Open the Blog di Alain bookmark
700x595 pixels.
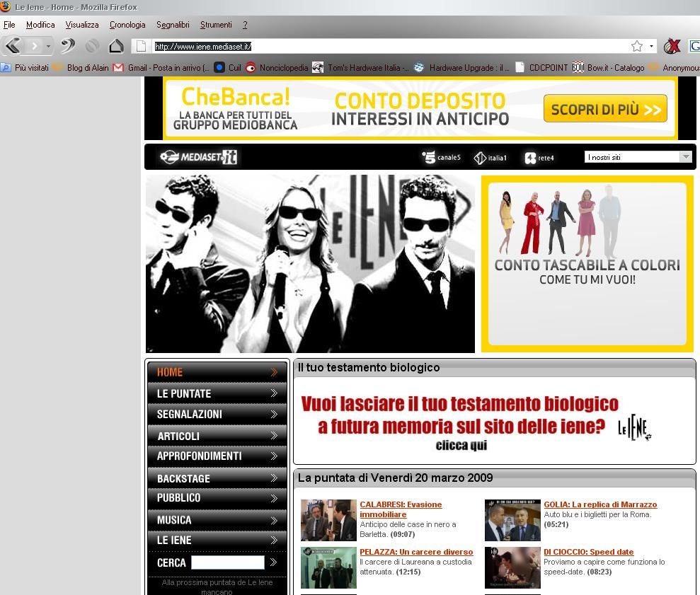[81, 68]
